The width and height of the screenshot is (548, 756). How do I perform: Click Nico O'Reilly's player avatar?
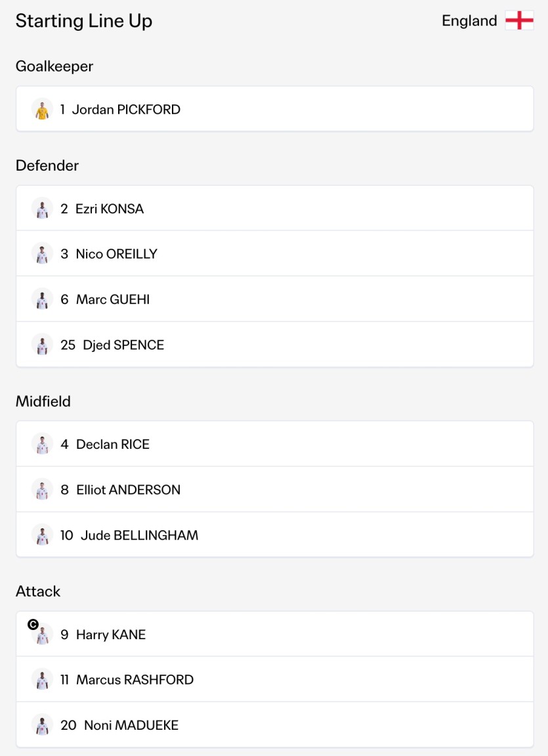click(43, 253)
